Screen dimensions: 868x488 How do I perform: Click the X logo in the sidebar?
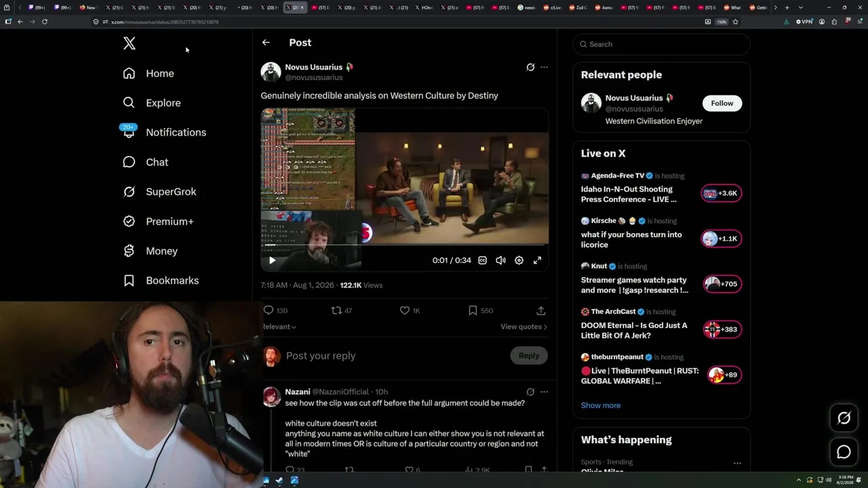(x=130, y=43)
